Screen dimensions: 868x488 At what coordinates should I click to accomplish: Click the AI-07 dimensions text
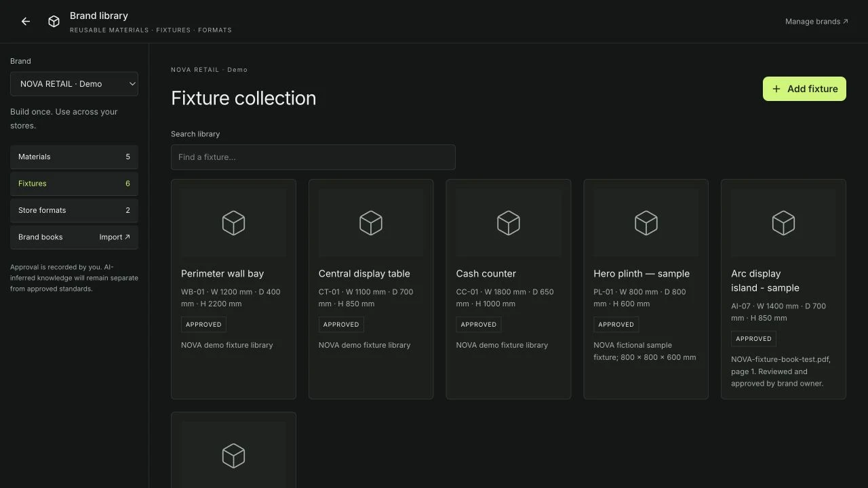point(778,312)
